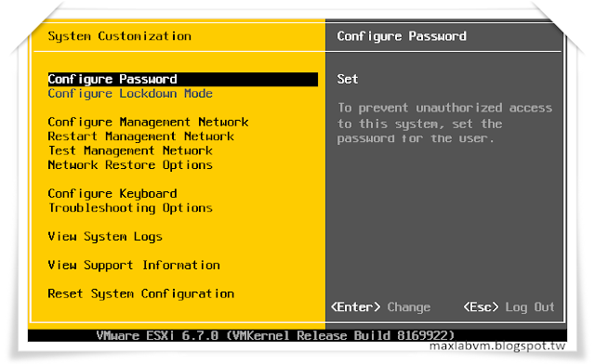Viewport: 595px width, 364px height.
Task: Open View Support Information
Action: point(134,266)
